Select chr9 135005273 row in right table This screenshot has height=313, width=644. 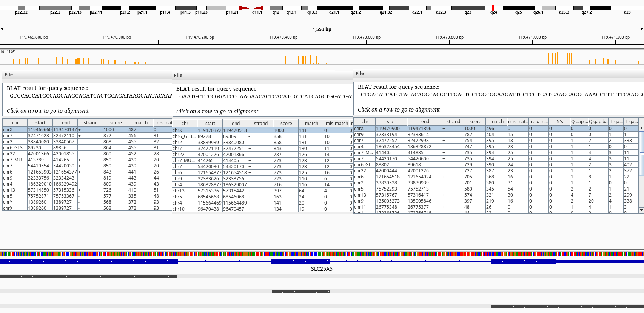[x=496, y=201]
